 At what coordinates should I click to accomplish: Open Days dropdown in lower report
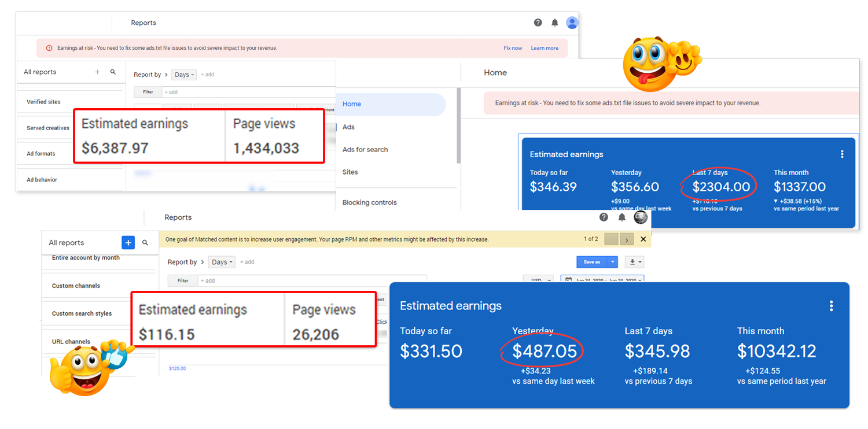tap(222, 262)
